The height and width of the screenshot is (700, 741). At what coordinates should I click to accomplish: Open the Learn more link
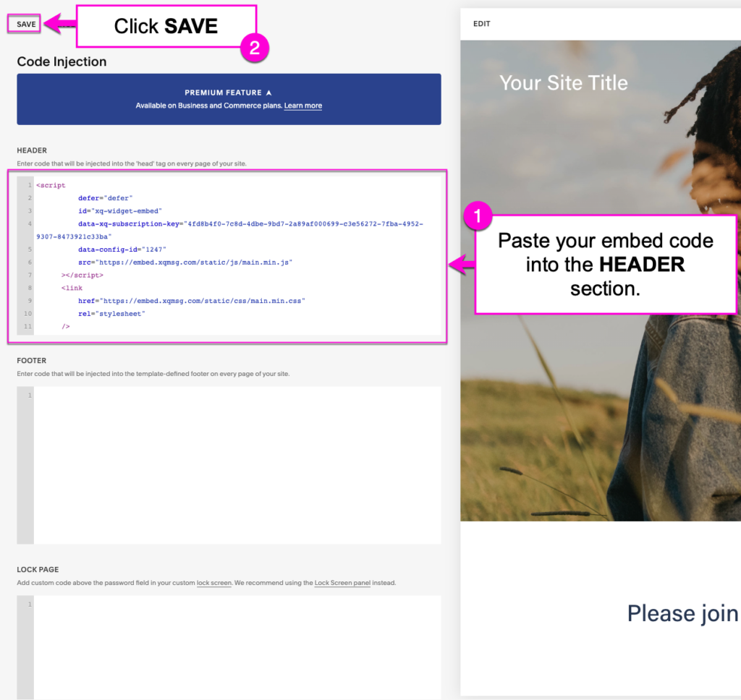(302, 106)
